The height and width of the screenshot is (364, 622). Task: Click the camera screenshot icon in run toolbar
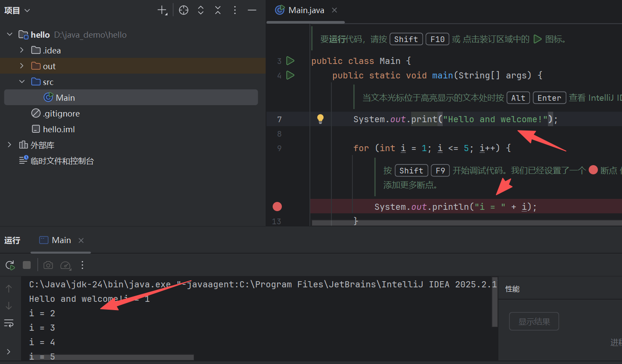[x=48, y=265]
